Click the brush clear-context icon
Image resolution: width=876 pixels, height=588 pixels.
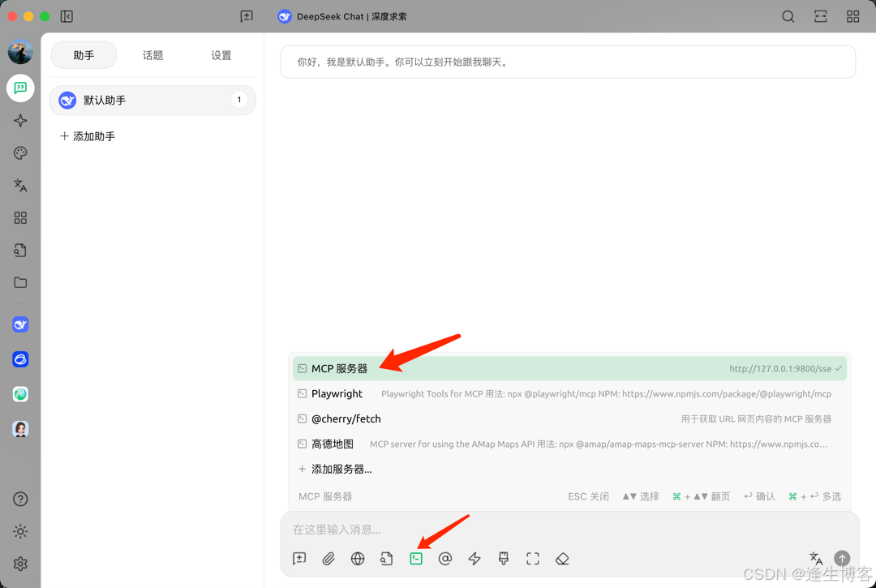point(504,559)
